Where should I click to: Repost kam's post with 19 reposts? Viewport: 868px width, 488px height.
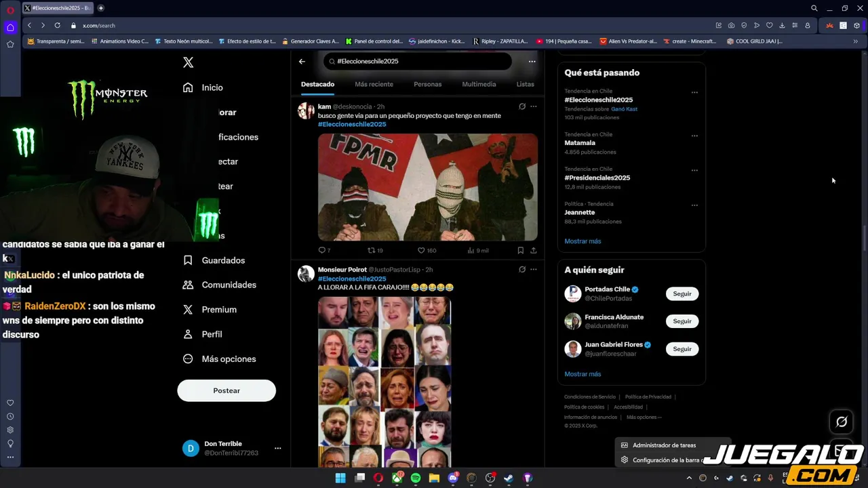click(x=375, y=250)
